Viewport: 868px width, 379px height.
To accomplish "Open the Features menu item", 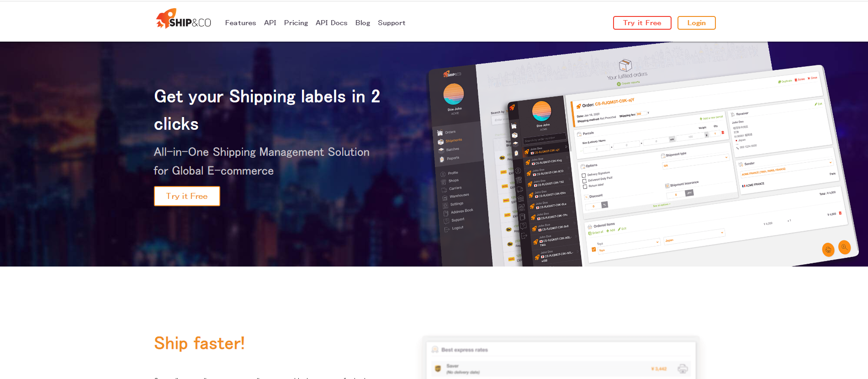I will pyautogui.click(x=240, y=23).
